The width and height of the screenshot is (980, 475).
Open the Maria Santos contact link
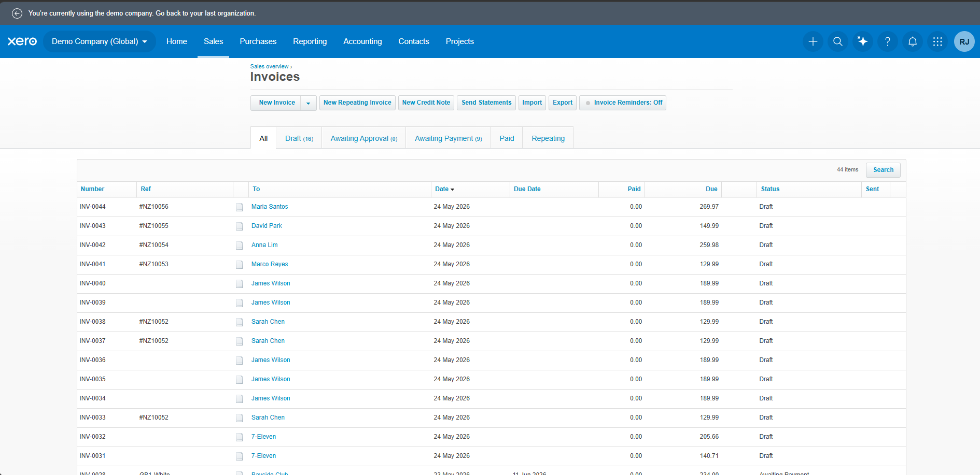270,207
